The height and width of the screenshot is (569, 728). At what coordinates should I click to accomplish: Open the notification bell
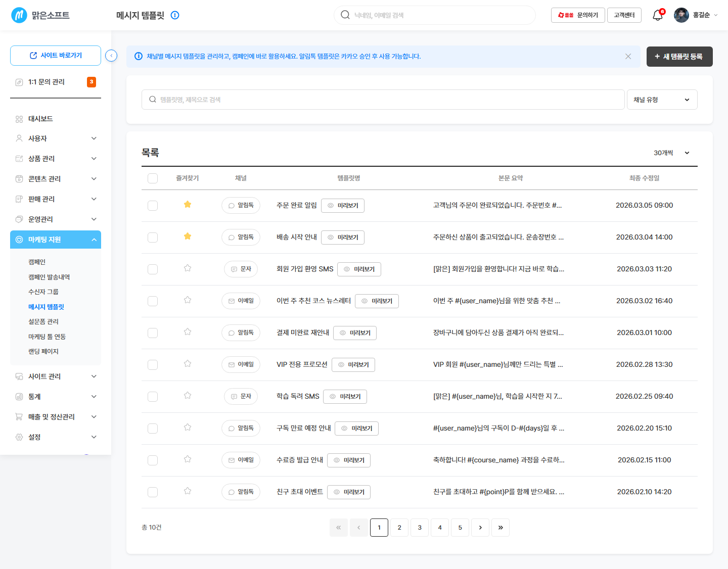657,15
